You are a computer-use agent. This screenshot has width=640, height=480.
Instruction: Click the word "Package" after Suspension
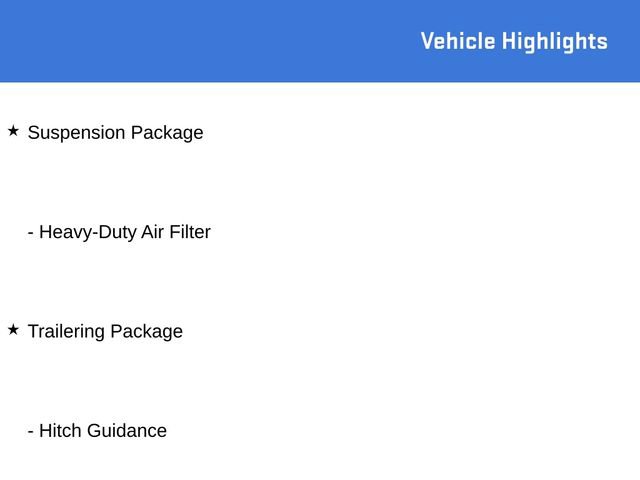[167, 132]
